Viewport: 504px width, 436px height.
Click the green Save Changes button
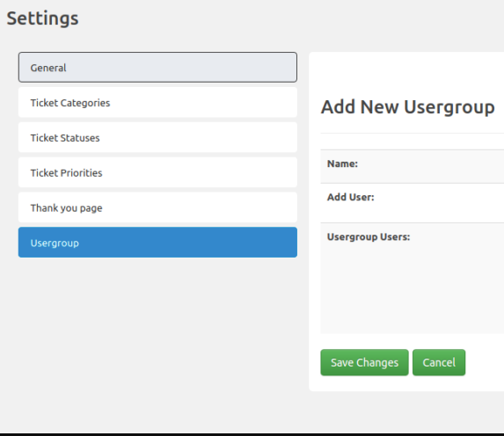click(x=364, y=362)
